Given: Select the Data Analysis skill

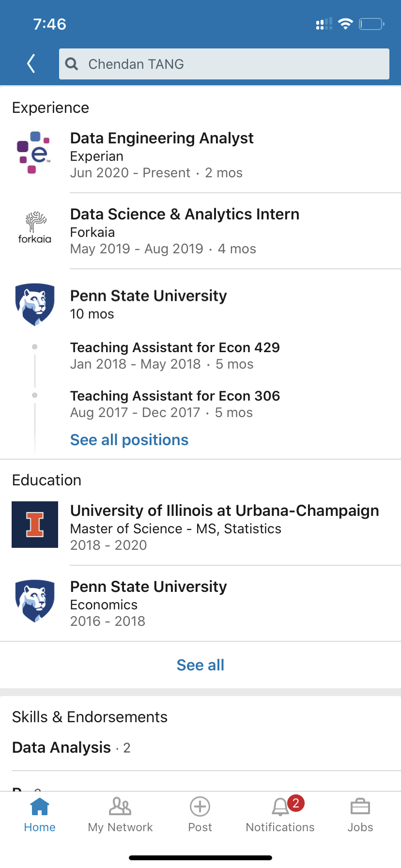Looking at the screenshot, I should [62, 748].
